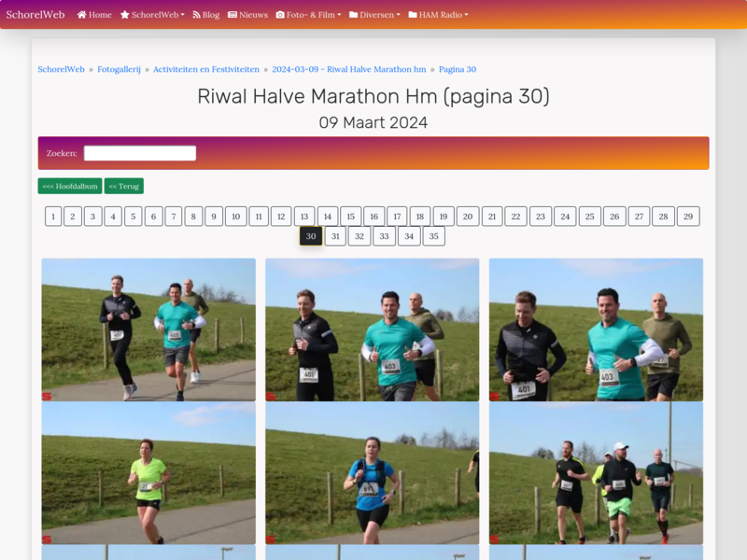Jump to gallery page 22
The image size is (747, 560).
516,217
